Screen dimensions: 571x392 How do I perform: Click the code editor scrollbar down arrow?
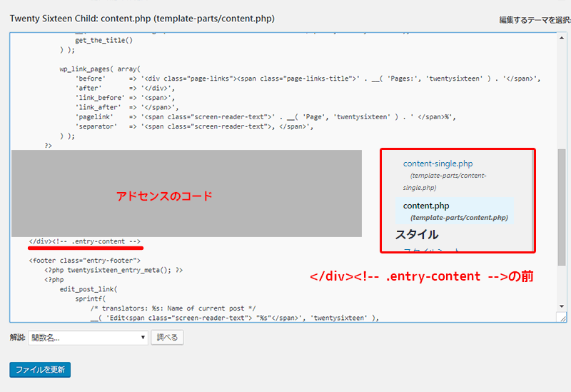[562, 306]
